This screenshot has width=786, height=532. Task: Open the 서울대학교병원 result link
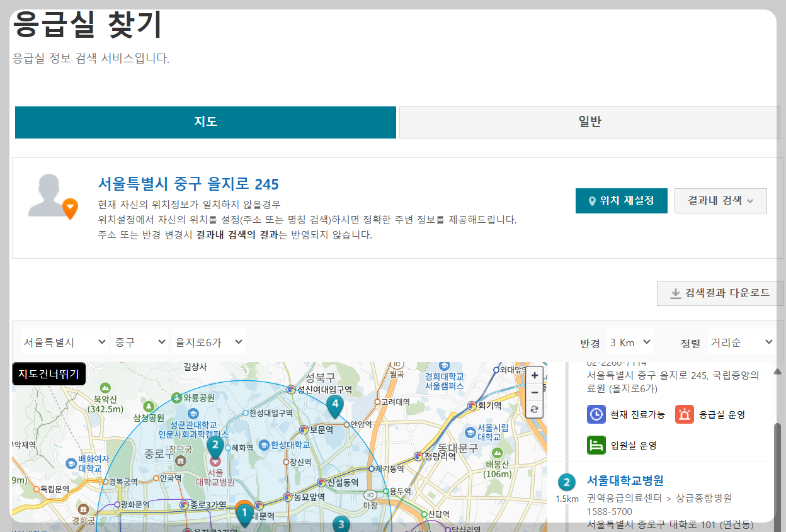click(x=625, y=481)
